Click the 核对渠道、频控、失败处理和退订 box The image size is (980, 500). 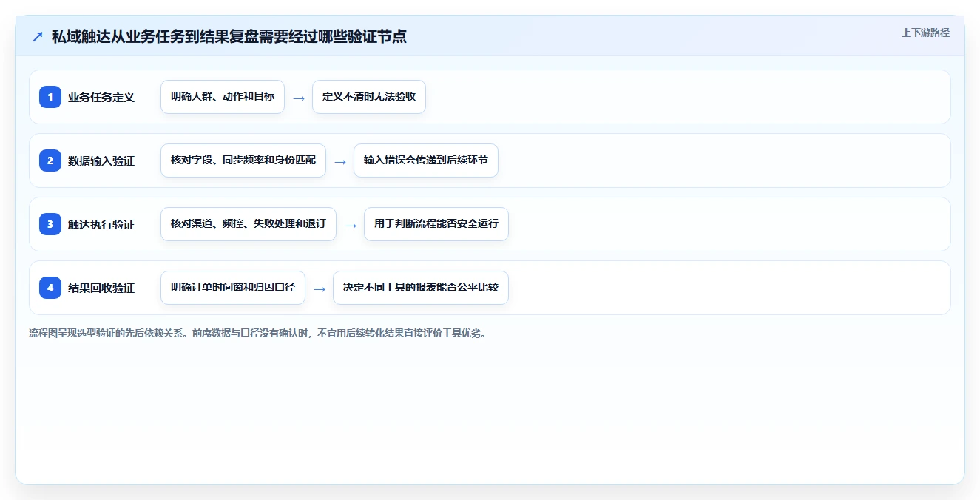point(249,224)
